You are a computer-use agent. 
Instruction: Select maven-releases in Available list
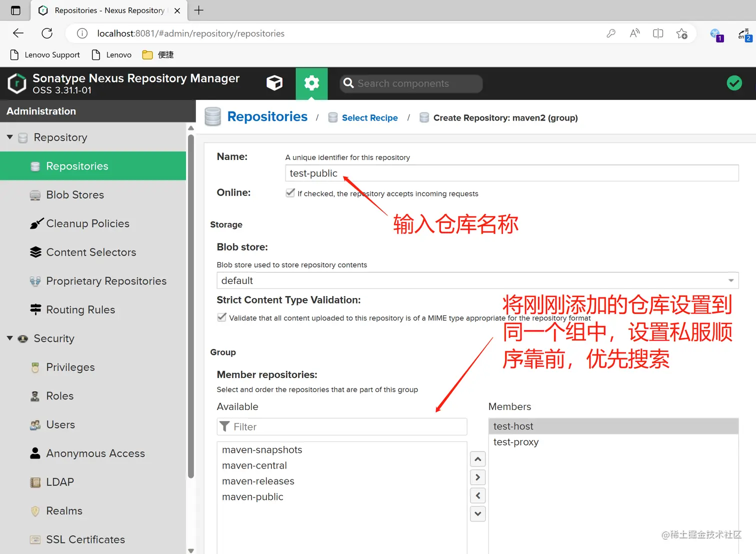342,481
